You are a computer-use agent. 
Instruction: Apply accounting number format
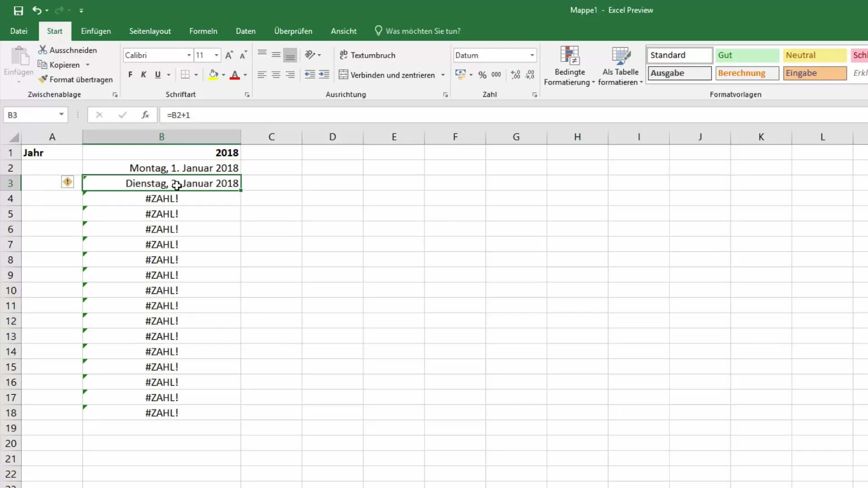[x=460, y=75]
